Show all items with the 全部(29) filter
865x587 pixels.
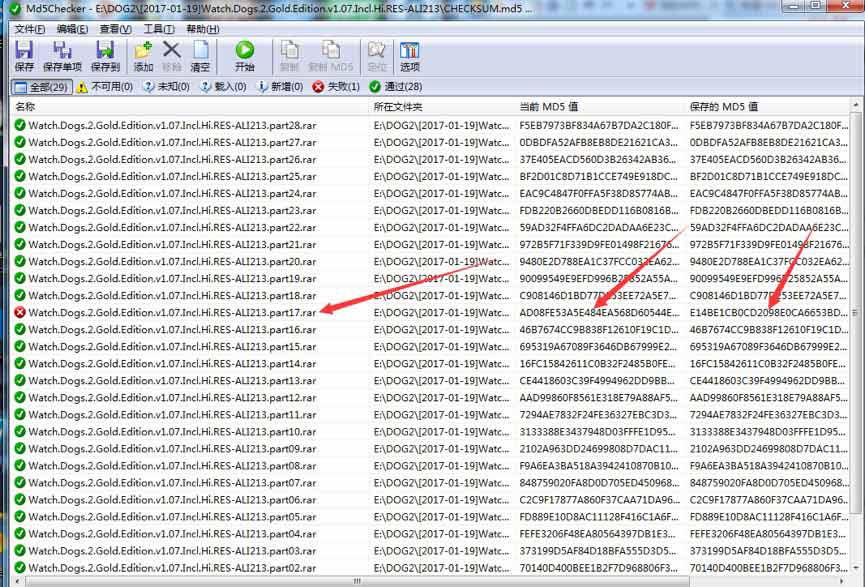(x=42, y=87)
